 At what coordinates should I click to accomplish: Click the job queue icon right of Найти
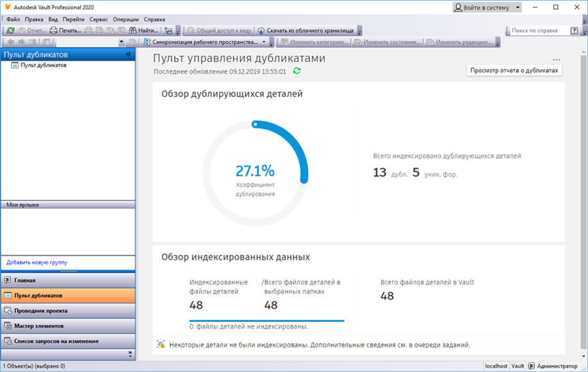click(168, 30)
